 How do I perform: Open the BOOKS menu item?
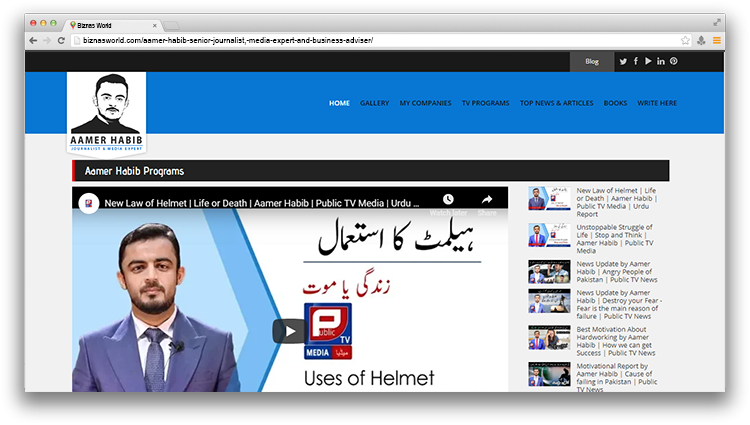point(615,103)
